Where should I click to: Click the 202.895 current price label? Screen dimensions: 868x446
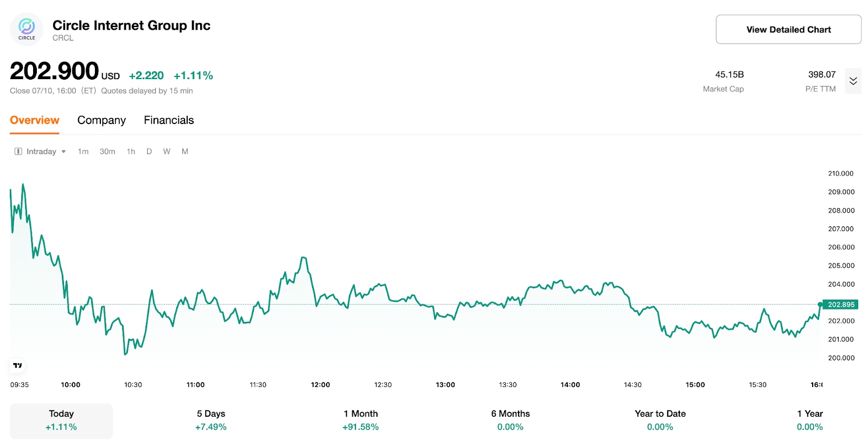(x=840, y=305)
